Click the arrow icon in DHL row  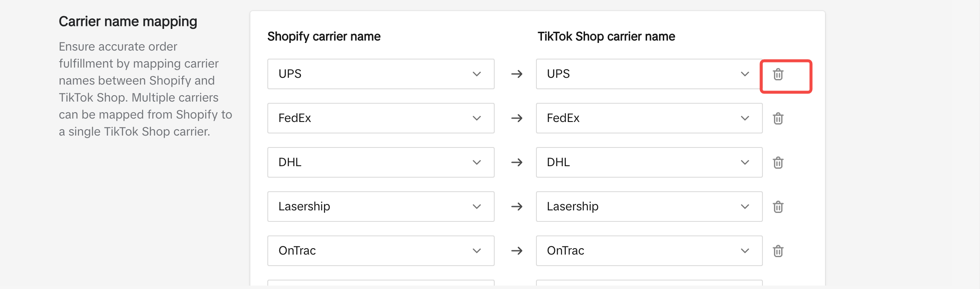click(x=516, y=163)
